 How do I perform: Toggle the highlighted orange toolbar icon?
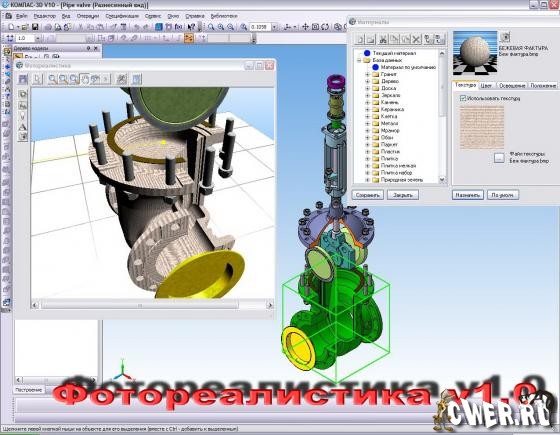pos(189,38)
